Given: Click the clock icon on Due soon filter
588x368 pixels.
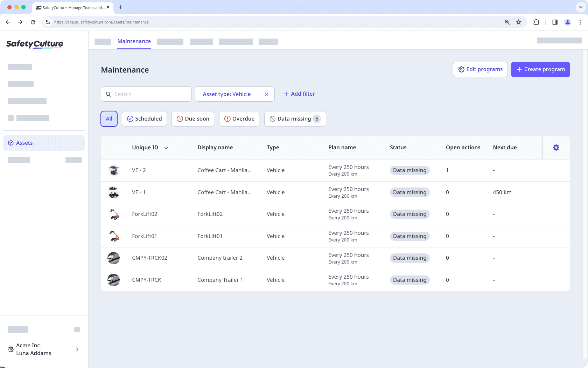Looking at the screenshot, I should pyautogui.click(x=180, y=119).
